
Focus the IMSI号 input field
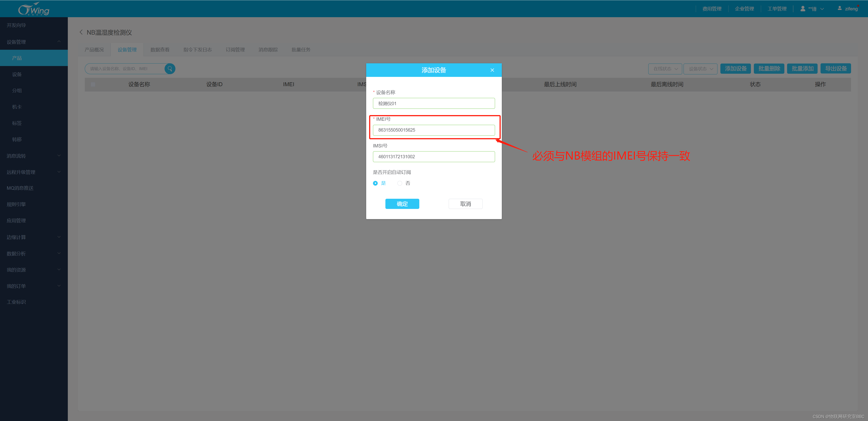point(434,157)
